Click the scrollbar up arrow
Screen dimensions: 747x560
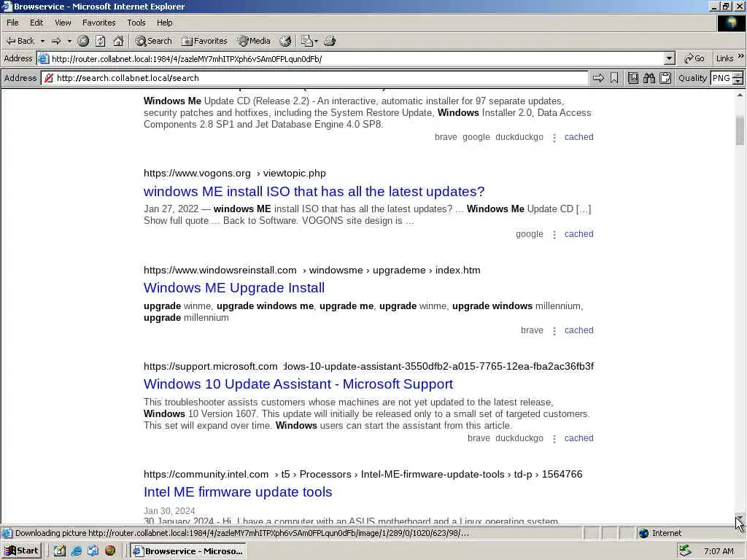click(x=740, y=96)
